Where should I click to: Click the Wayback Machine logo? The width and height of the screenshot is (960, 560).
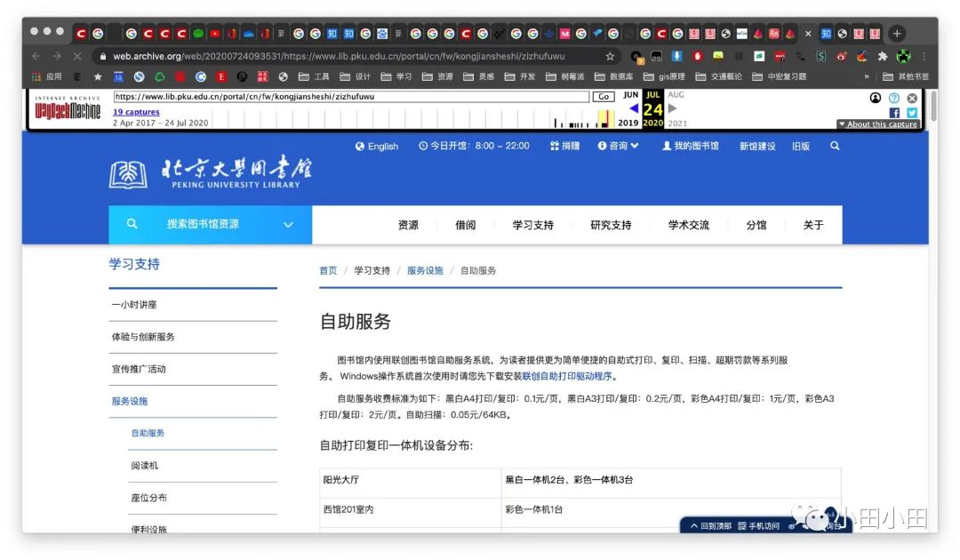tap(68, 108)
